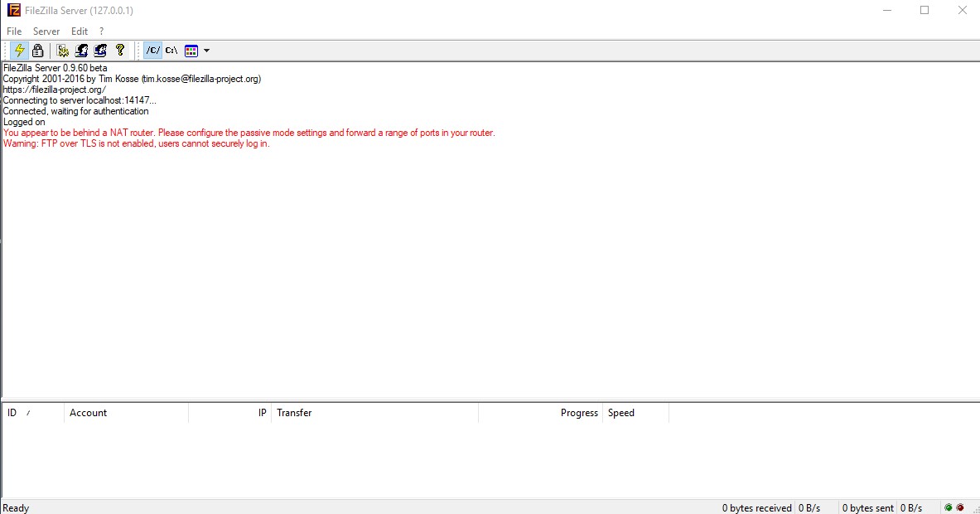Click the red NAT router warning line
The image size is (980, 514).
point(249,133)
